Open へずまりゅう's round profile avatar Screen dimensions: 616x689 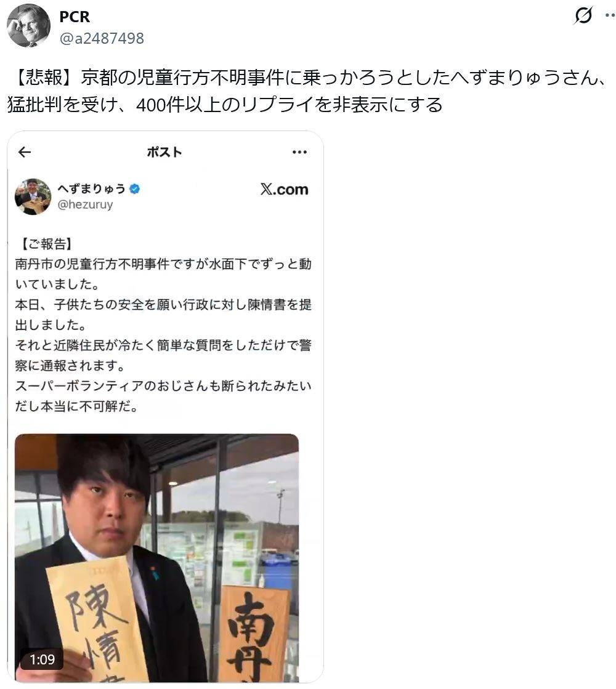(x=33, y=196)
